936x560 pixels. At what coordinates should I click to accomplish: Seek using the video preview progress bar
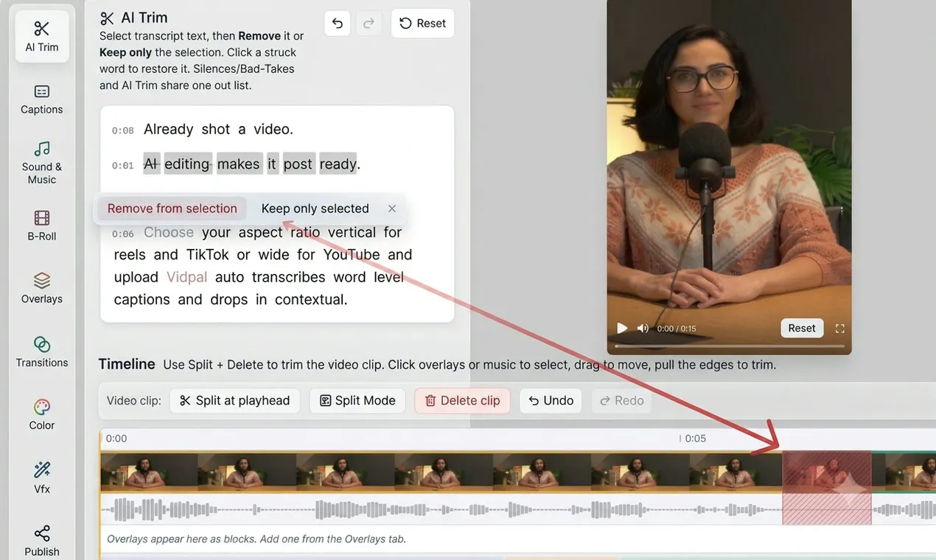(730, 346)
